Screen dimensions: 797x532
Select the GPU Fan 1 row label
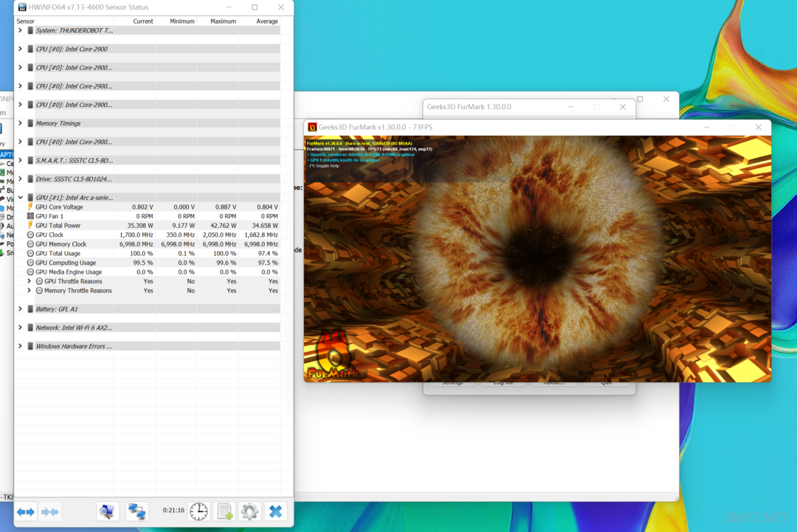pos(49,216)
